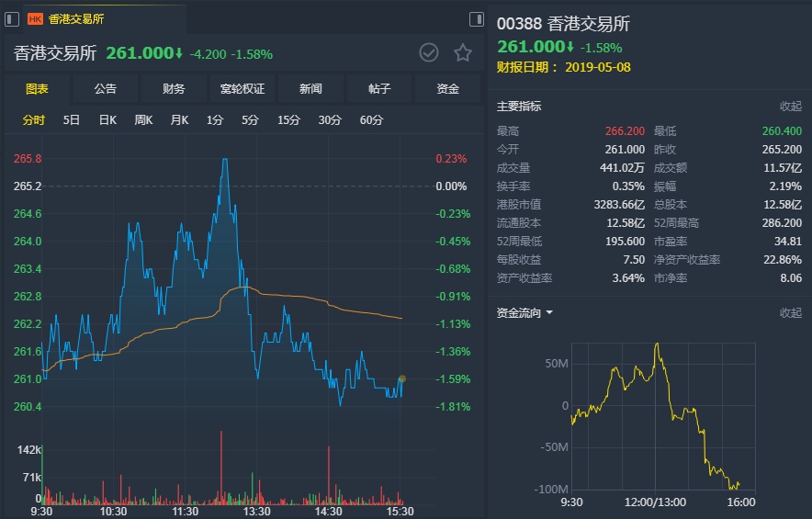Open the 资金流向 dropdown arrow

pos(549,313)
